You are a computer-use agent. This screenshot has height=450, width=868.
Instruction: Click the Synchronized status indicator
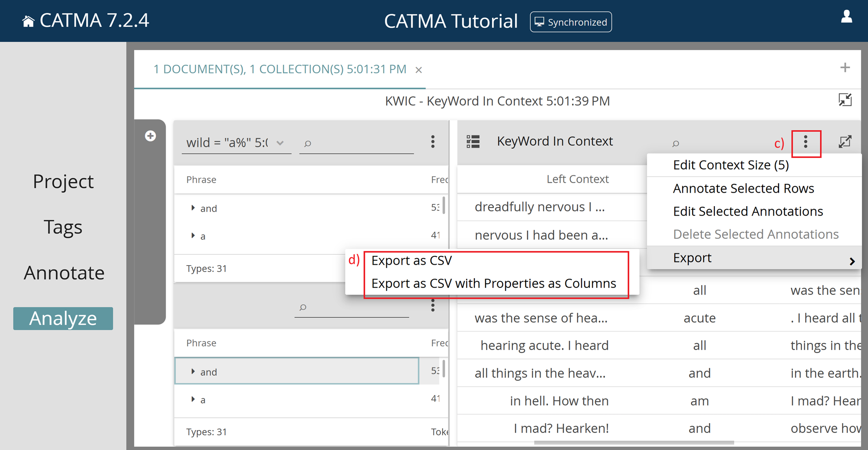[x=571, y=22]
